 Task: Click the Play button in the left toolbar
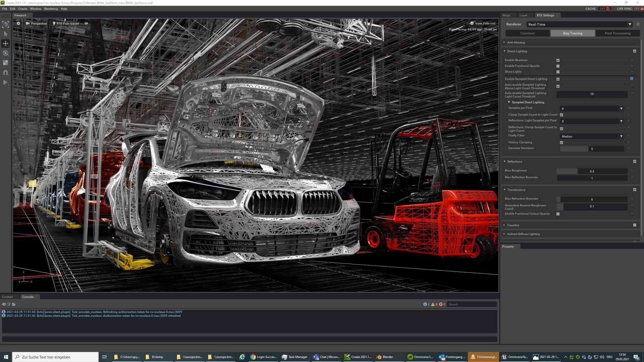coord(5,82)
